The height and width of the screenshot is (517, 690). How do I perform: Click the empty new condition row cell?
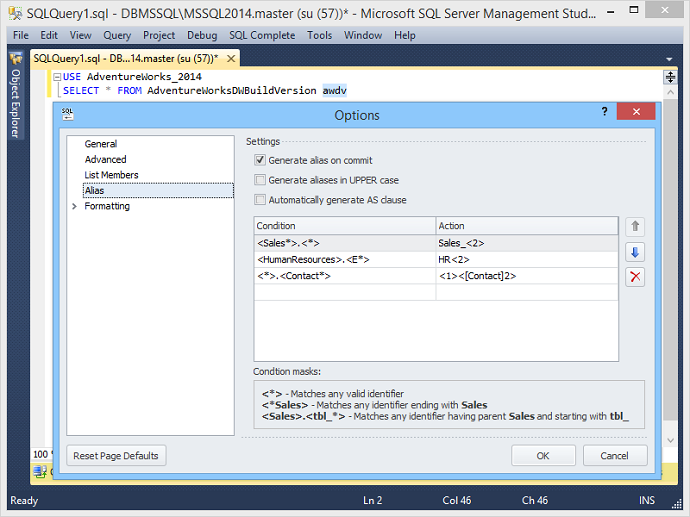click(x=345, y=293)
